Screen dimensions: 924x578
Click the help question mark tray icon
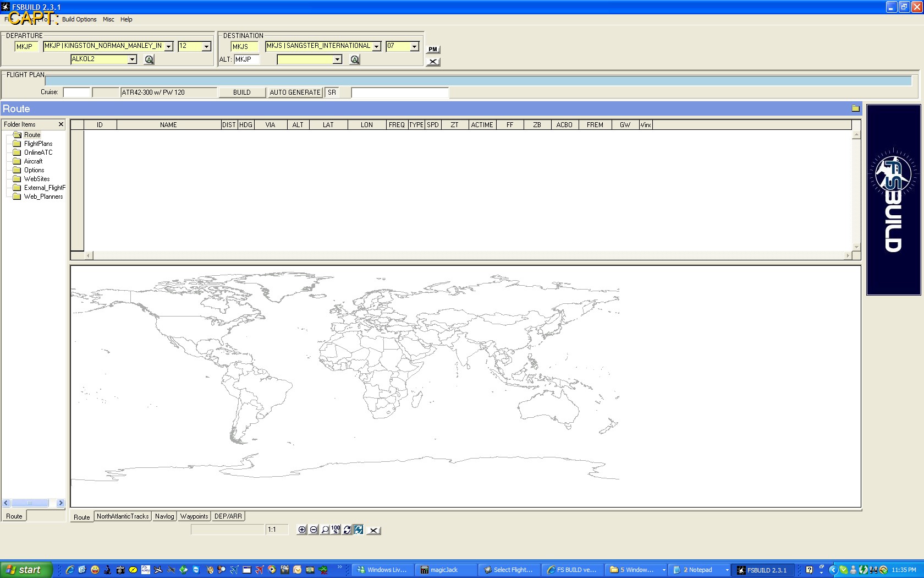coord(809,570)
